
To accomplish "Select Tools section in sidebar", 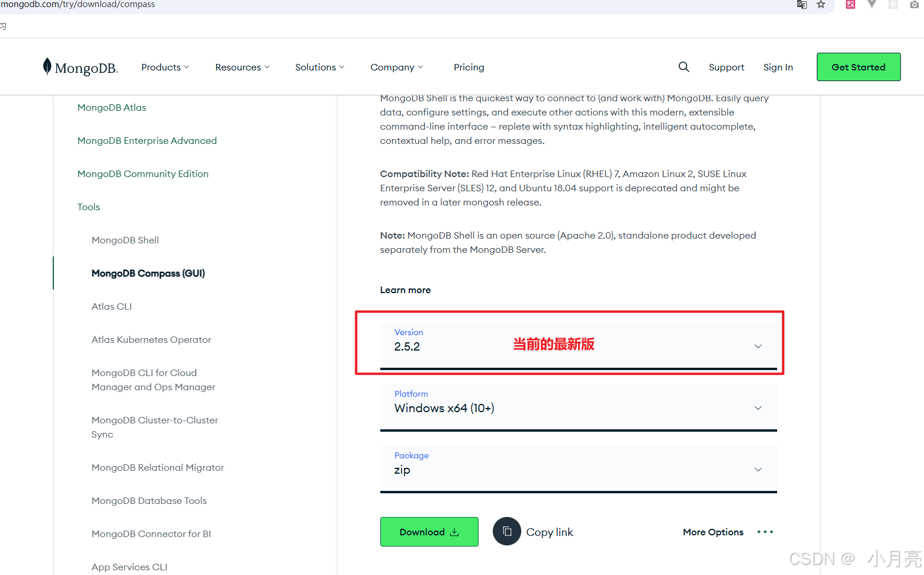I will click(89, 207).
